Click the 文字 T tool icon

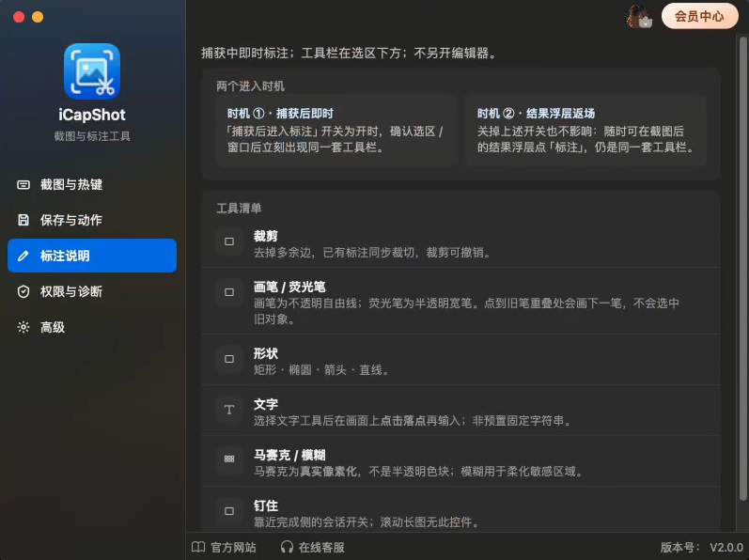229,410
